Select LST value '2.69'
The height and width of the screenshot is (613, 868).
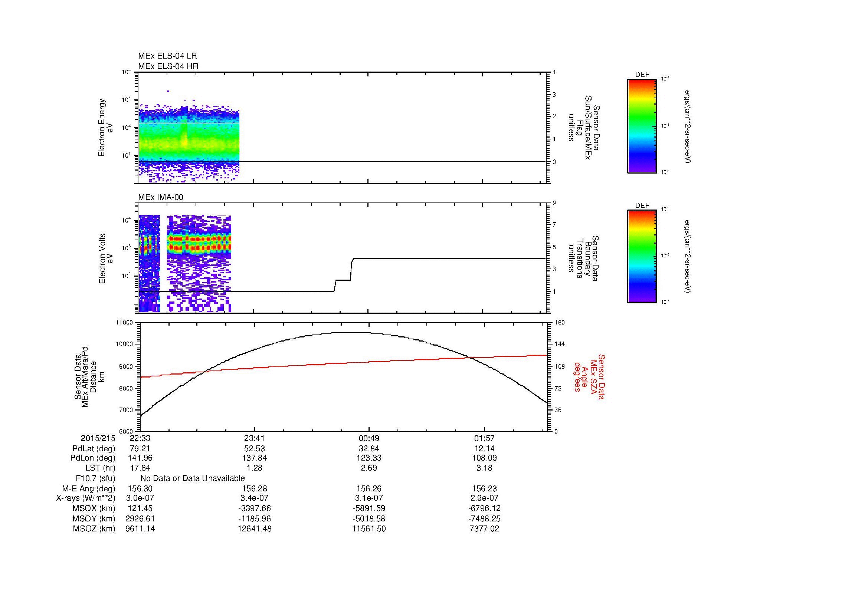[x=369, y=468]
